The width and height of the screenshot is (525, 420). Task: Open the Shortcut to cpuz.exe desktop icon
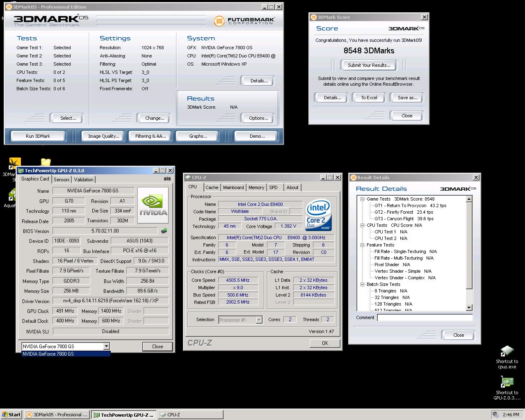507,357
